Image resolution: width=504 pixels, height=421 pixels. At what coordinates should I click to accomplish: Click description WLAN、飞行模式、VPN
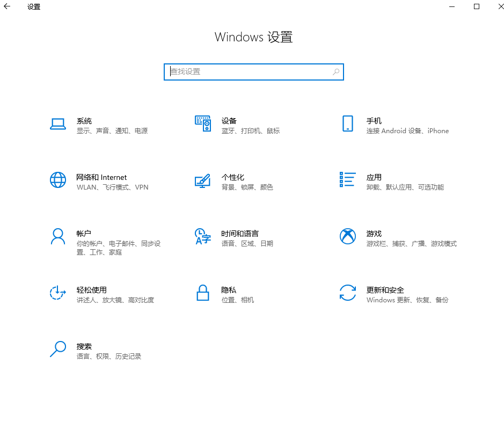click(x=113, y=187)
